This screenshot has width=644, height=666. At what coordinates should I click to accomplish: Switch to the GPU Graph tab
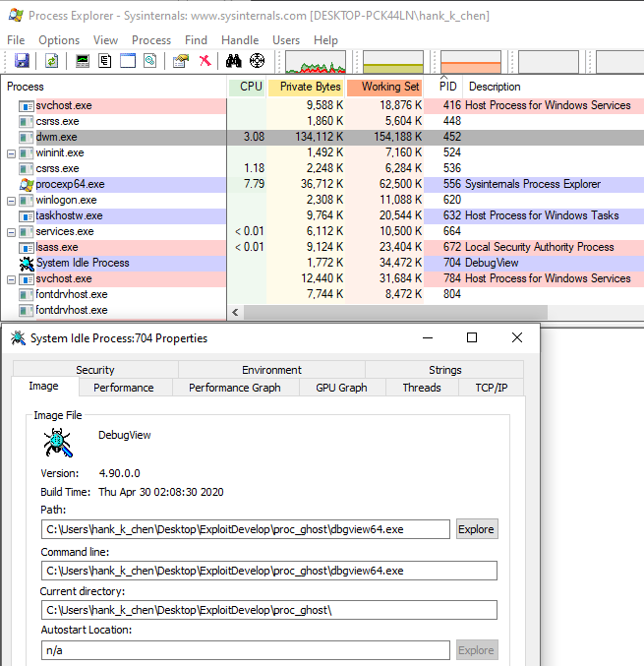pos(341,388)
